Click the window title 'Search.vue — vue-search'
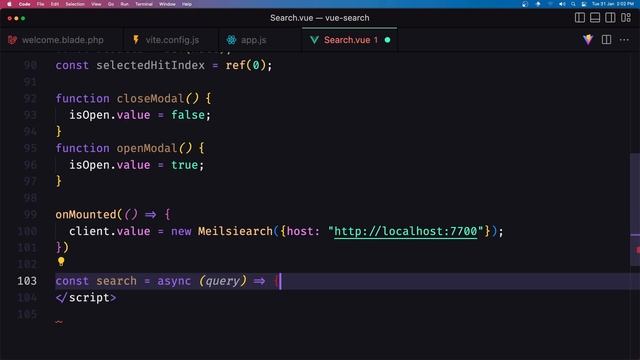The height and width of the screenshot is (360, 640). point(320,18)
